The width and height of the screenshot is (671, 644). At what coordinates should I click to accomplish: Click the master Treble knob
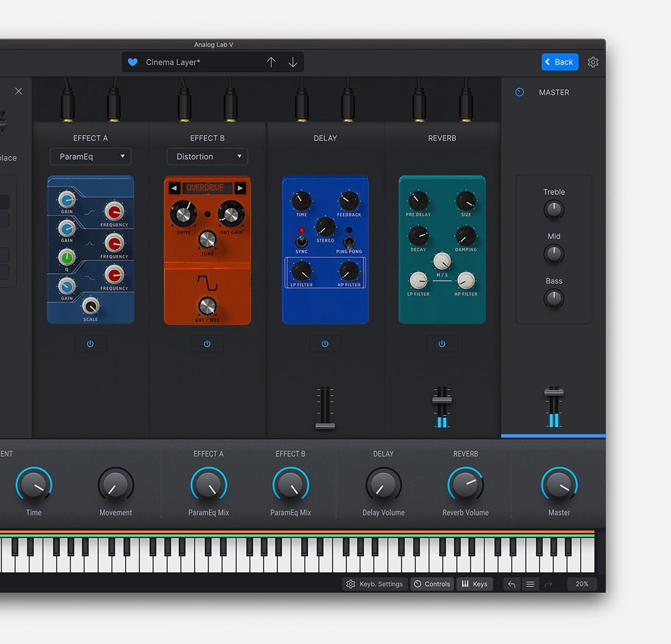pos(554,210)
